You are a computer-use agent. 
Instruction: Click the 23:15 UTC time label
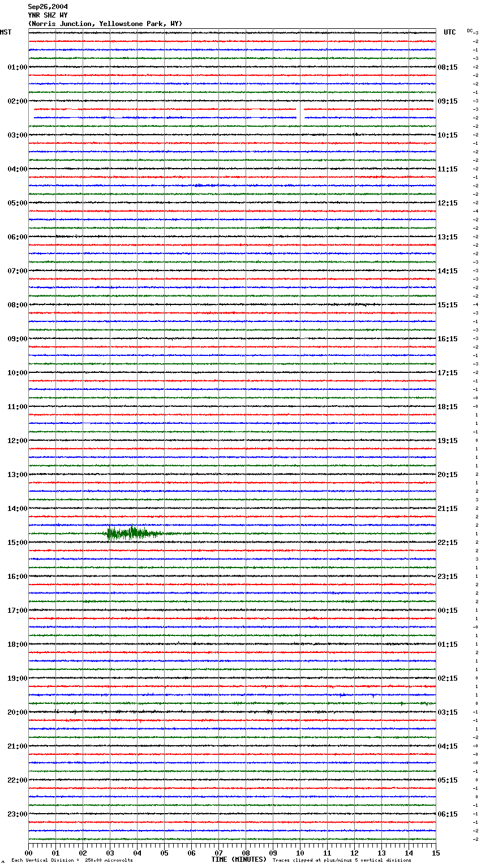click(448, 577)
